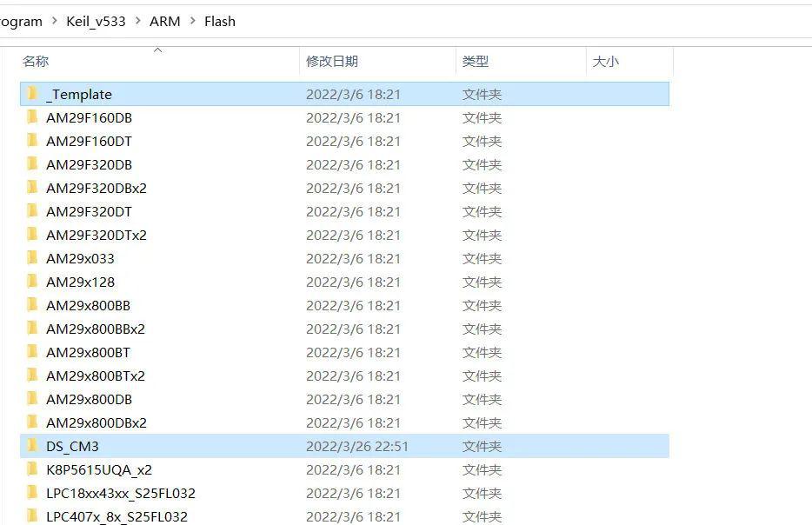The height and width of the screenshot is (525, 812).
Task: Go to the ARM folder in breadcrumb
Action: coord(165,21)
